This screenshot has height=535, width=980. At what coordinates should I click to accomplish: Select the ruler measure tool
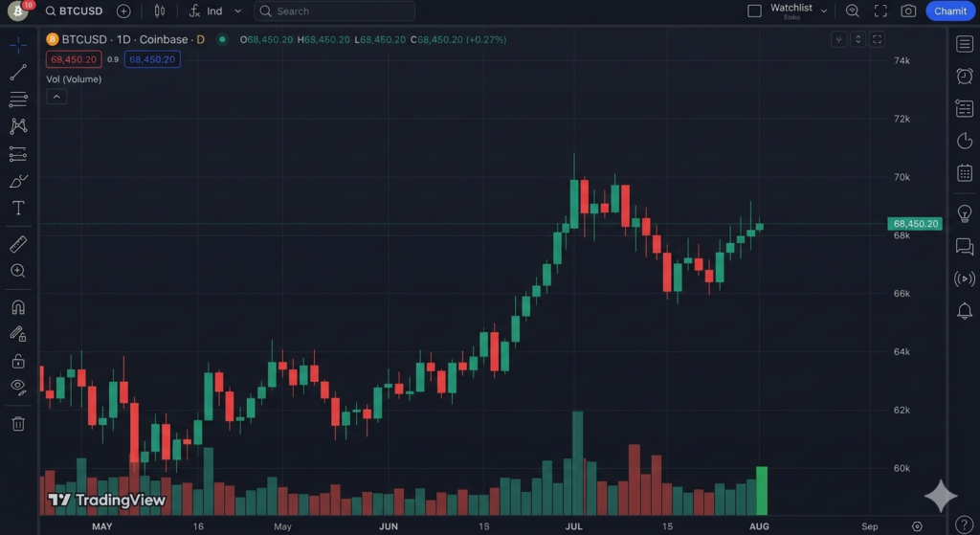[18, 244]
